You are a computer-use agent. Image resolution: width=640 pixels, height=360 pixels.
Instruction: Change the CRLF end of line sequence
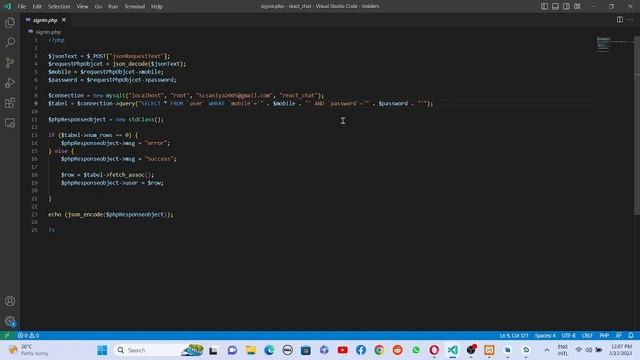587,335
